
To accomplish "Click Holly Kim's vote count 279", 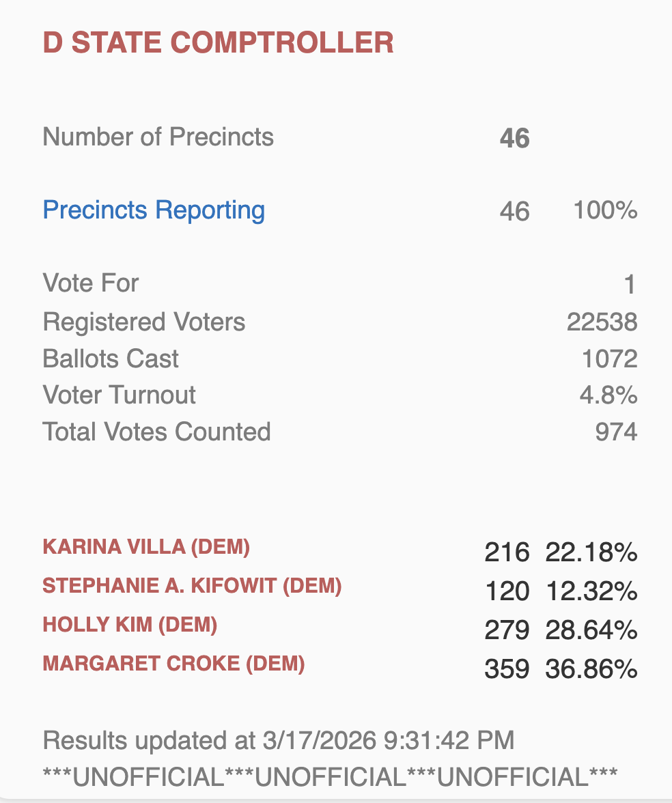I will [507, 631].
